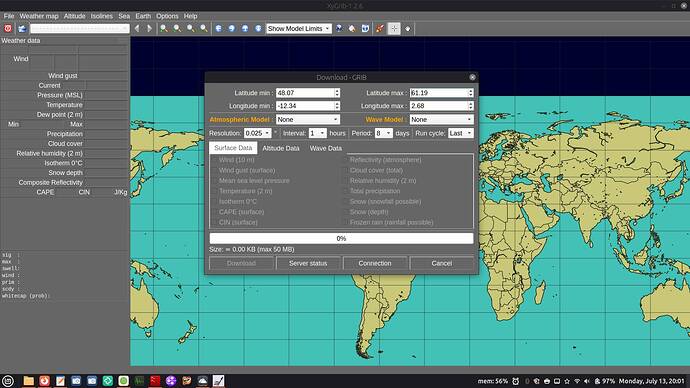Expand the Show Model Limits combo box
Image resolution: width=690 pixels, height=388 pixels.
point(298,29)
